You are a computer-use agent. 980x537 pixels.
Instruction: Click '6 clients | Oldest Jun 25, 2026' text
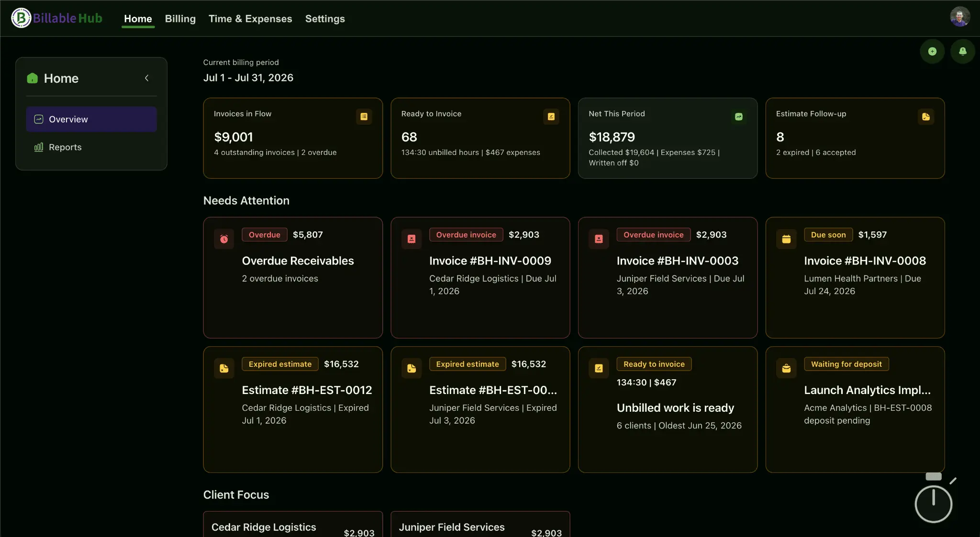(679, 426)
